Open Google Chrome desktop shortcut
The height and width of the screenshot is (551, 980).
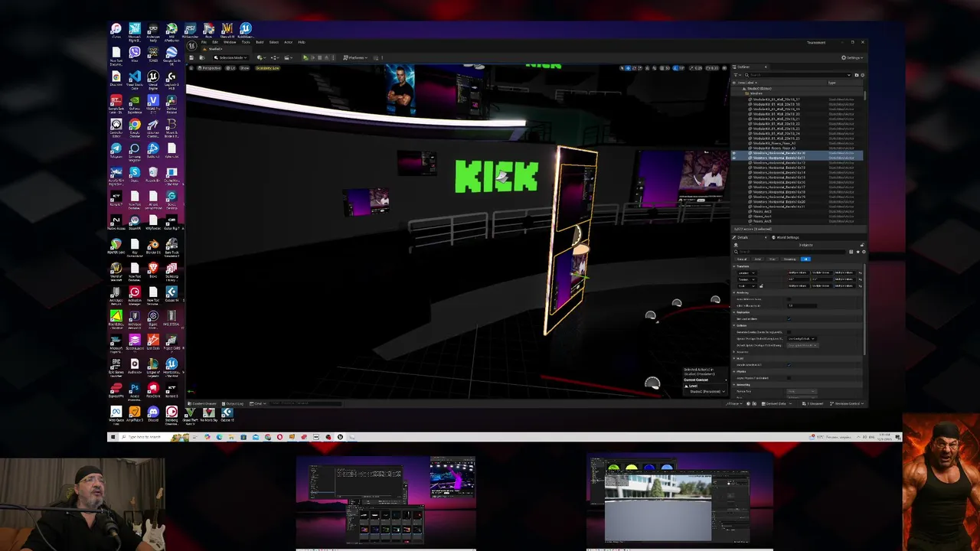[135, 126]
